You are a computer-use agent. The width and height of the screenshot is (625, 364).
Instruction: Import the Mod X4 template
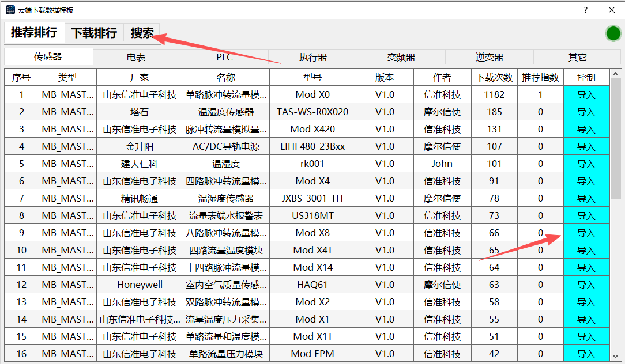(586, 181)
